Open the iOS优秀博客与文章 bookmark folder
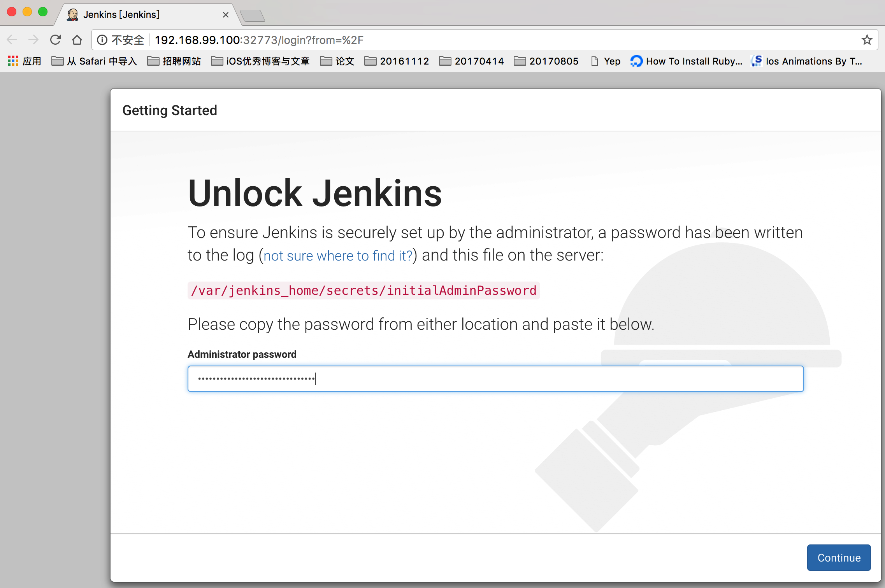Image resolution: width=885 pixels, height=588 pixels. click(x=260, y=61)
